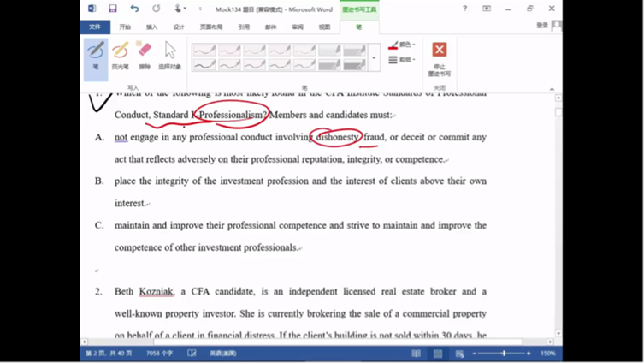Open the pen Thickness (粗细) dropdown
Image resolution: width=644 pixels, height=363 pixels.
click(402, 60)
